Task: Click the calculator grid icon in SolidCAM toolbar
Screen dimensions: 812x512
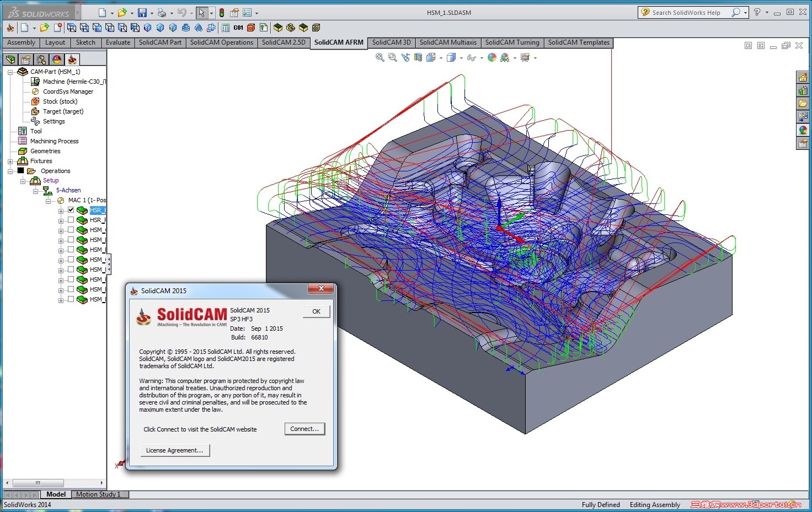Action: pos(226,28)
